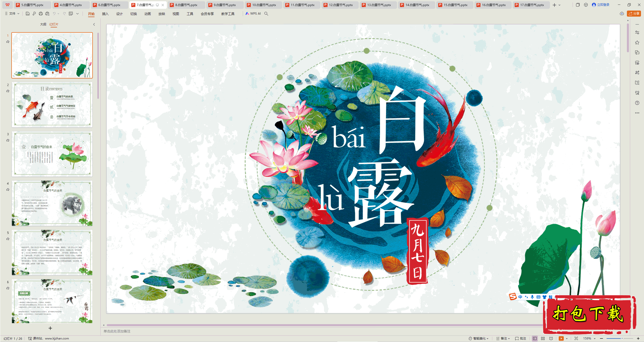The height and width of the screenshot is (342, 644).
Task: Open a new document tab with plus
Action: [554, 5]
